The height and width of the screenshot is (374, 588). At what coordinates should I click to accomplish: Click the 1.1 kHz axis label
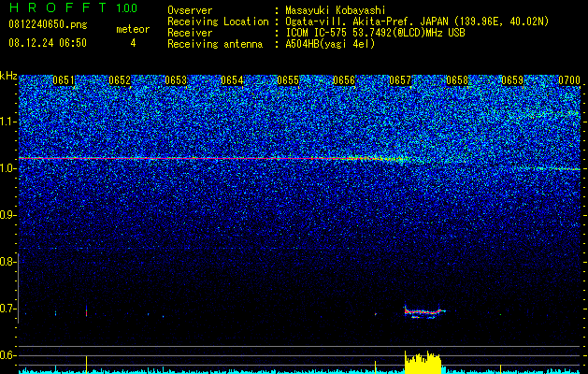7,122
